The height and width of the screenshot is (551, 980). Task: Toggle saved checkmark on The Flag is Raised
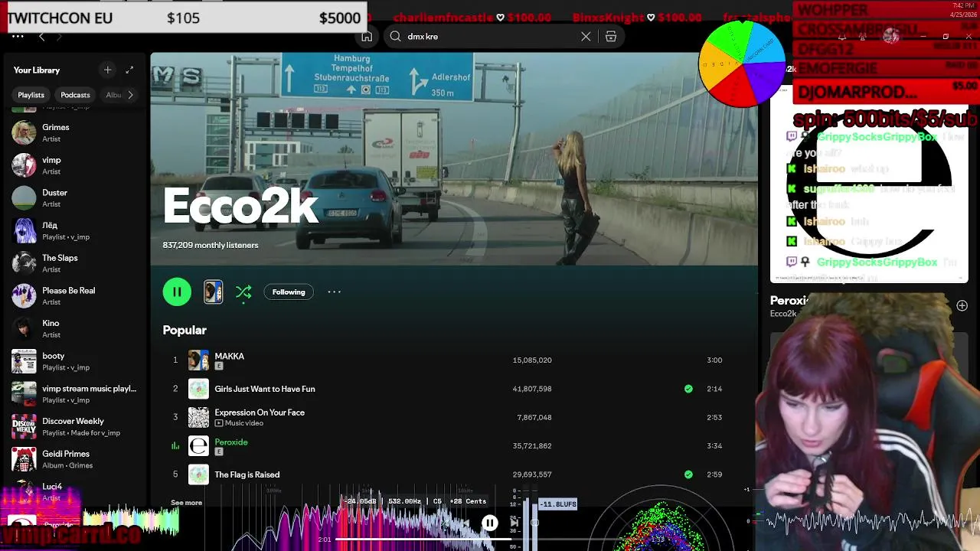(x=688, y=474)
